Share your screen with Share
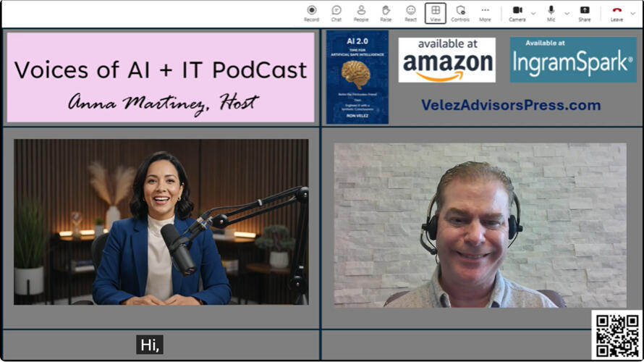This screenshot has width=644, height=362. [x=585, y=14]
